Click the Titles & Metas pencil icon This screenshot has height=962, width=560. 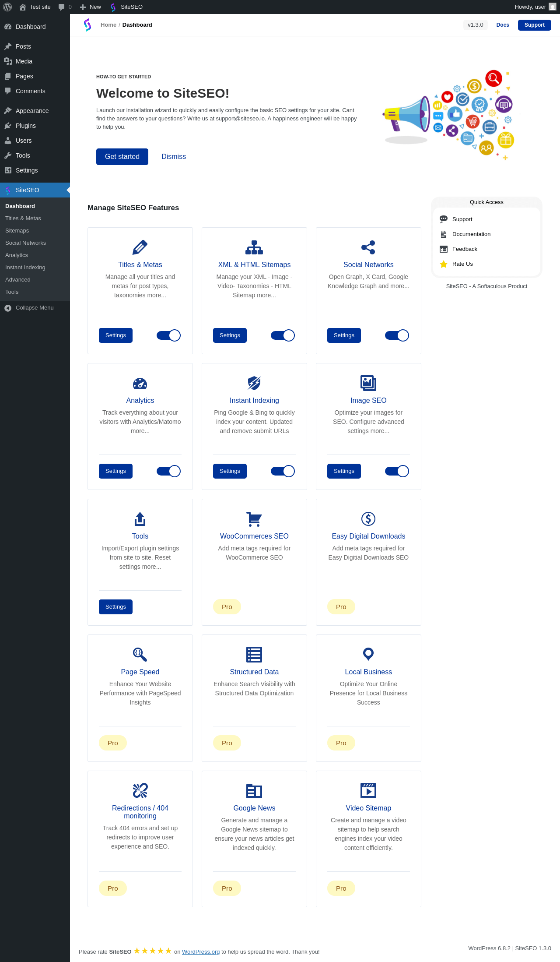click(x=140, y=247)
